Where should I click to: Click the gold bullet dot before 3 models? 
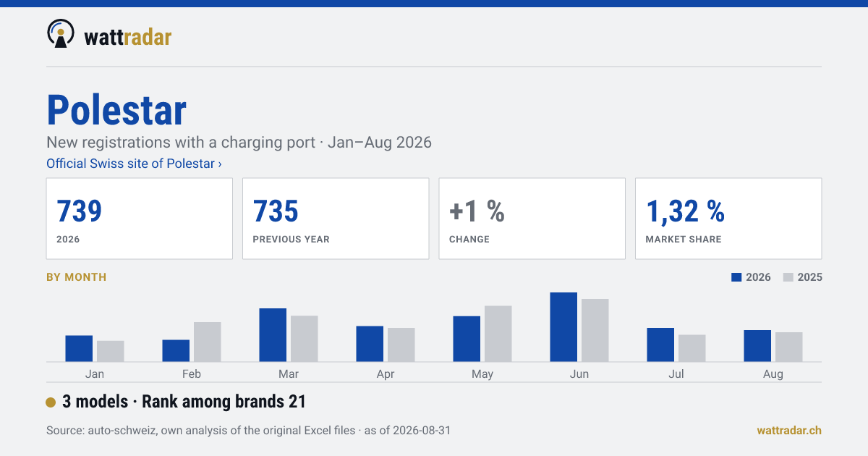tap(51, 402)
